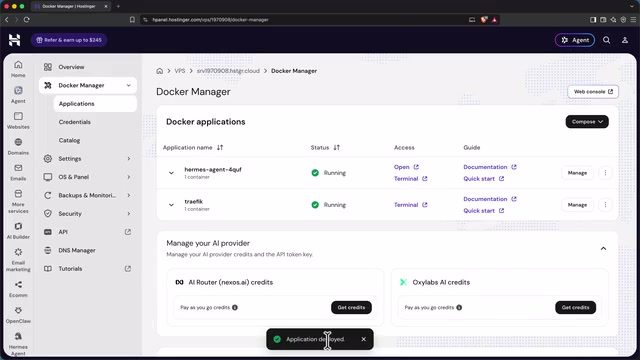Launch AI Builder from the rail
The width and height of the screenshot is (640, 360).
(x=18, y=231)
